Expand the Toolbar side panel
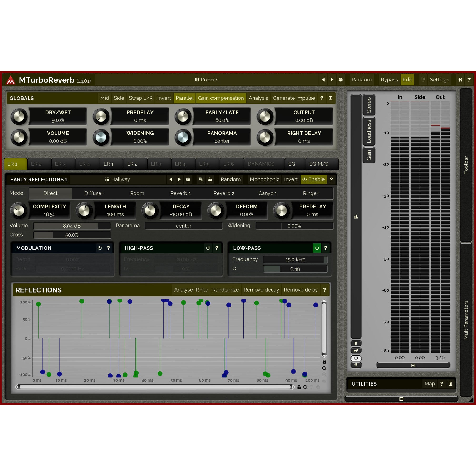Image resolution: width=476 pixels, height=476 pixels. tap(466, 165)
